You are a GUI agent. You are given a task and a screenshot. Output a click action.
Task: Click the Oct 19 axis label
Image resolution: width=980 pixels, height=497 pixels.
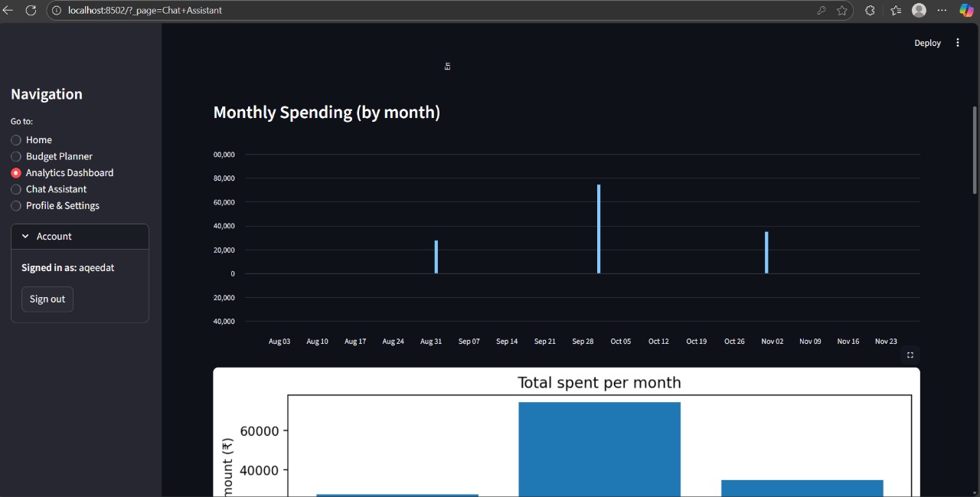[x=697, y=342]
